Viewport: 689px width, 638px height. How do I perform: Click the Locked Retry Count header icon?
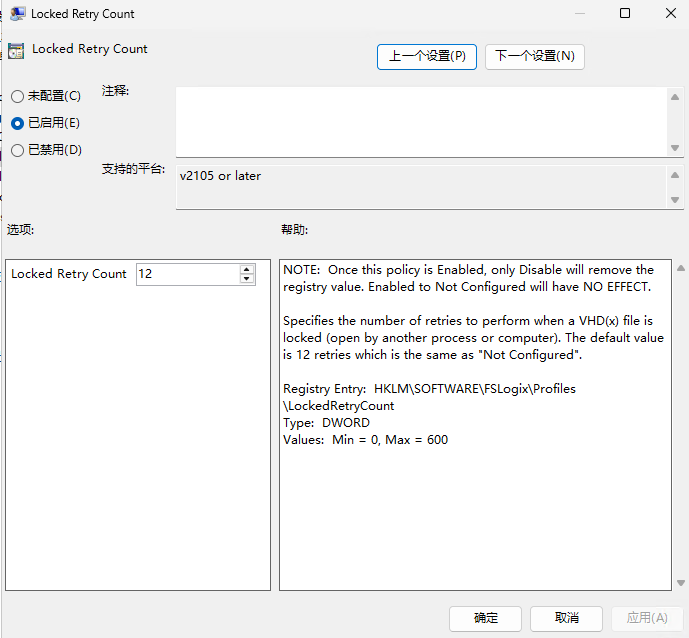coord(17,50)
